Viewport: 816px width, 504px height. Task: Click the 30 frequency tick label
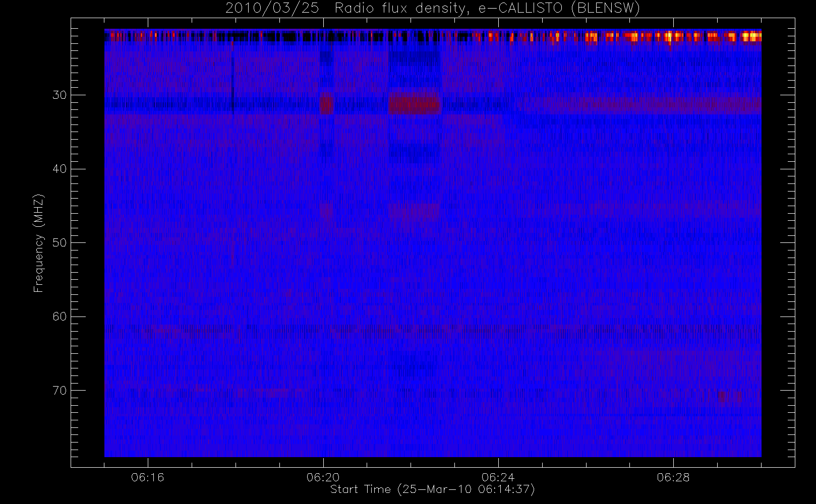[60, 95]
